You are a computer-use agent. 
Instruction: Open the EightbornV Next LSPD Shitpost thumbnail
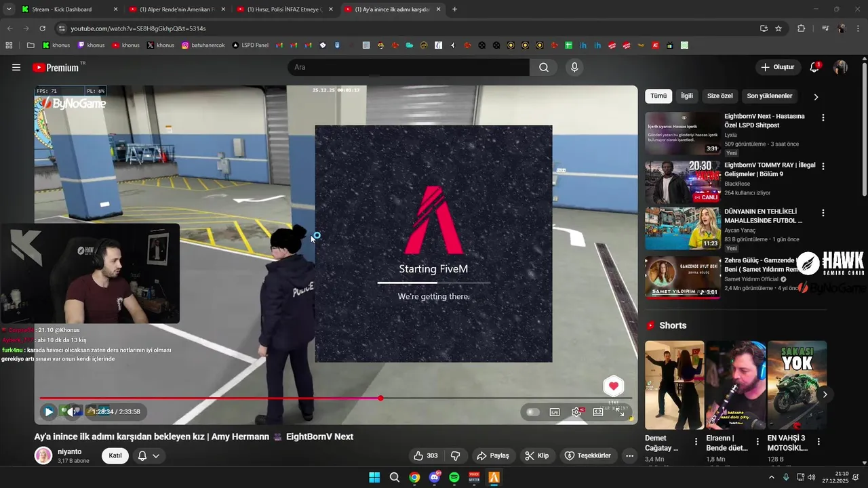point(683,134)
